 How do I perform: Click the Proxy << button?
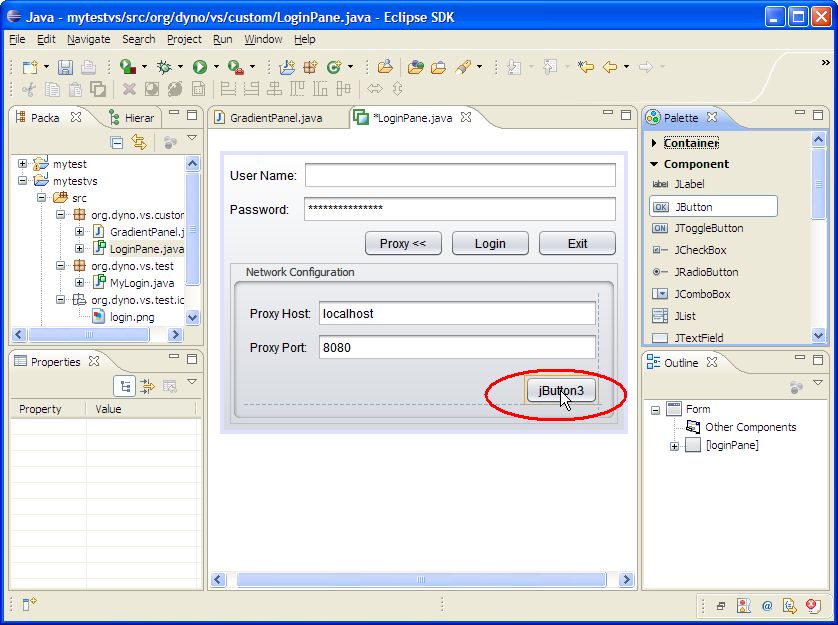tap(403, 243)
